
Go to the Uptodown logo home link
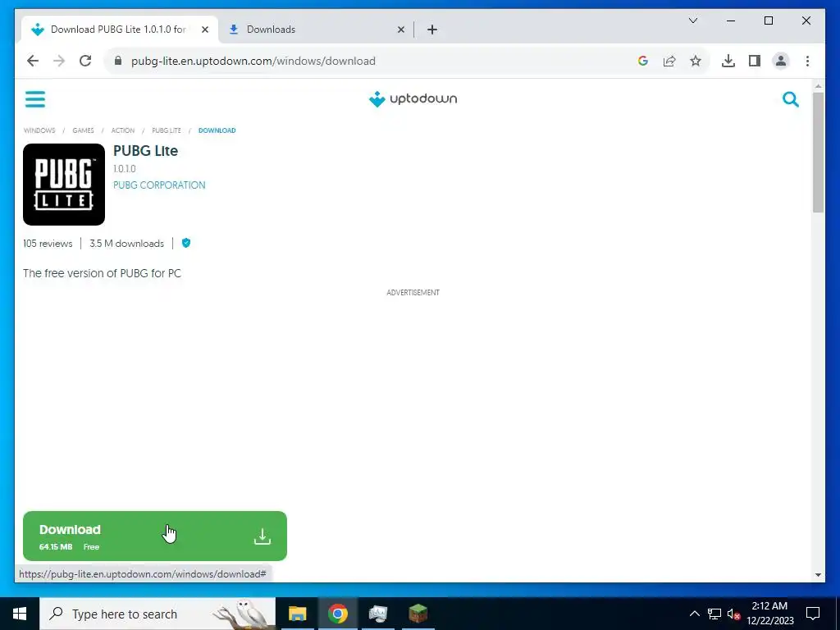click(x=413, y=99)
